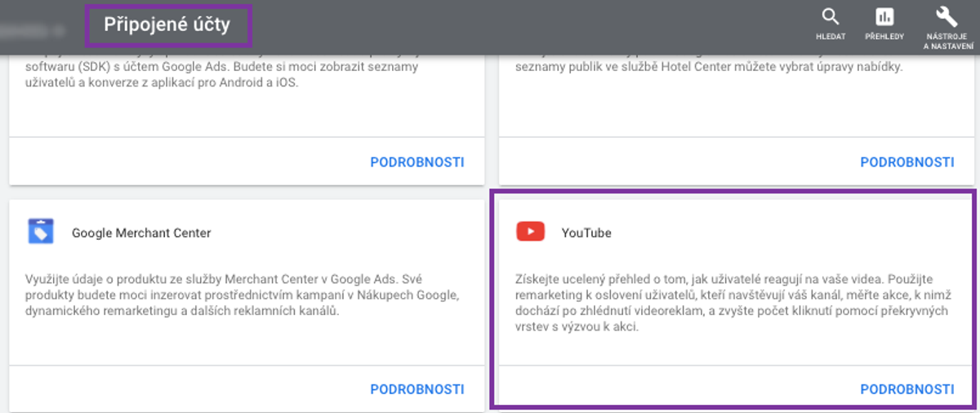Click the YouTube logo icon

[x=530, y=233]
